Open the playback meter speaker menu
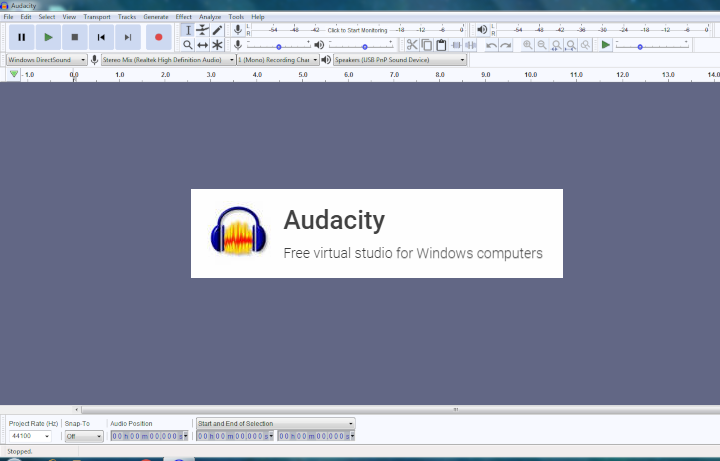 pyautogui.click(x=482, y=30)
